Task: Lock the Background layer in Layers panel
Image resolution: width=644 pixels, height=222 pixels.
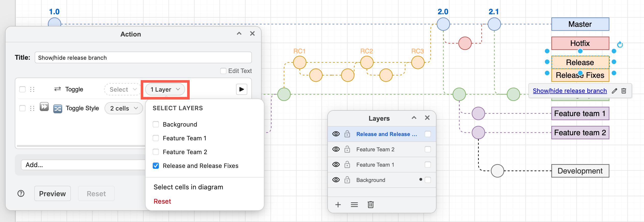Action: [347, 180]
